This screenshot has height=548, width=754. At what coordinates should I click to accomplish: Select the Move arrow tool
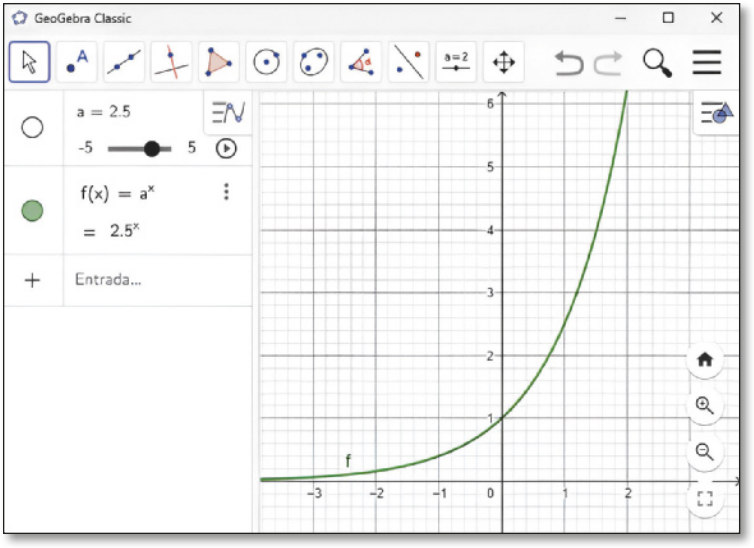pos(29,62)
